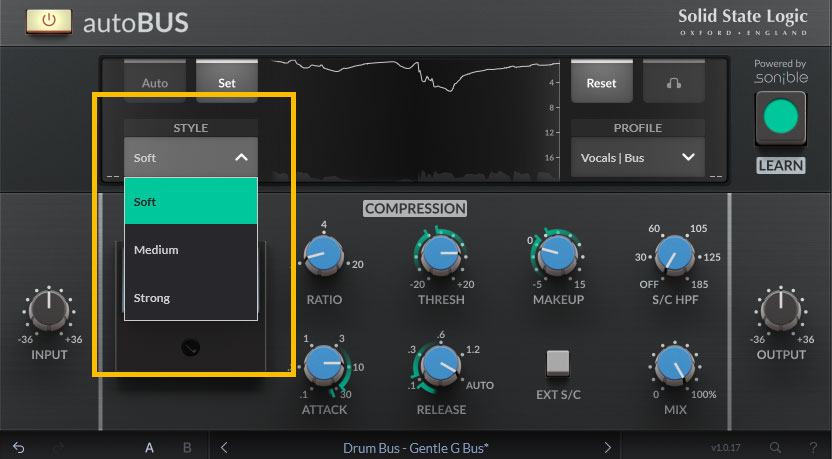Screen dimensions: 832x459
Task: Toggle the autoBUS power bypass button
Action: click(41, 20)
